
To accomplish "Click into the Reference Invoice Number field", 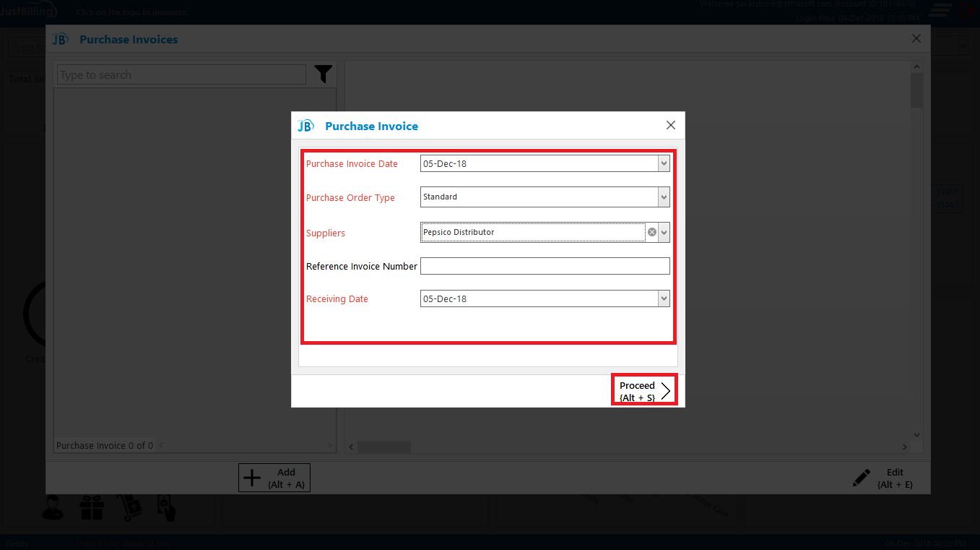I will click(545, 266).
